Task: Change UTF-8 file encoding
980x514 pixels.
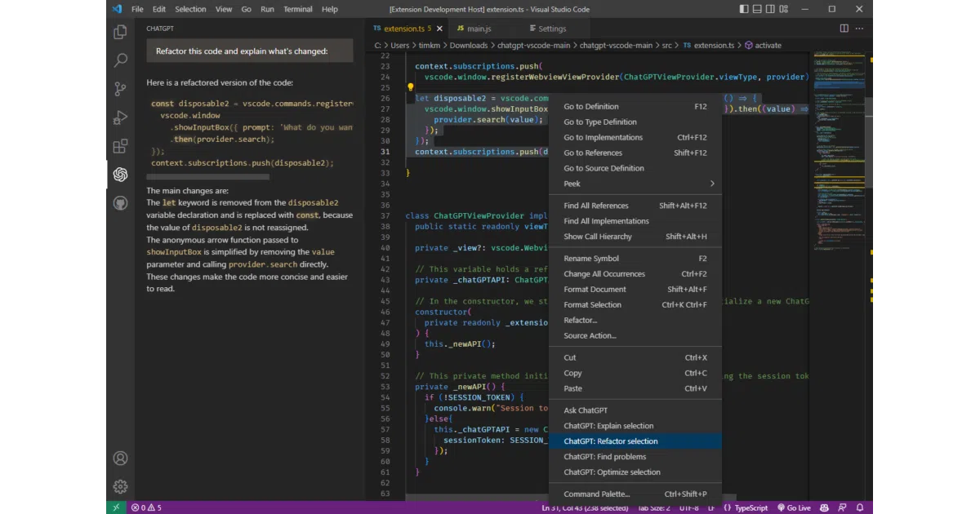Action: point(688,507)
